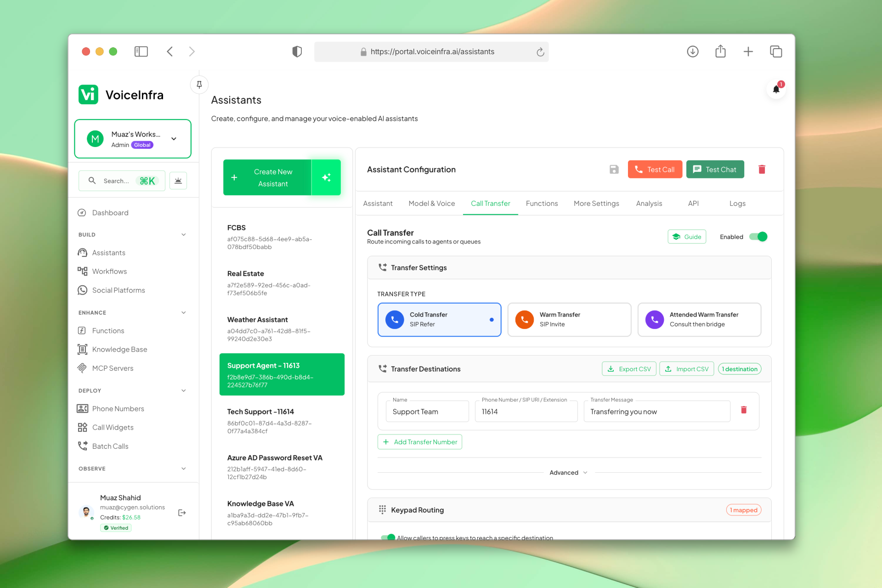Screen dimensions: 882x588
Task: Click the AI sparkle create button
Action: tap(326, 177)
